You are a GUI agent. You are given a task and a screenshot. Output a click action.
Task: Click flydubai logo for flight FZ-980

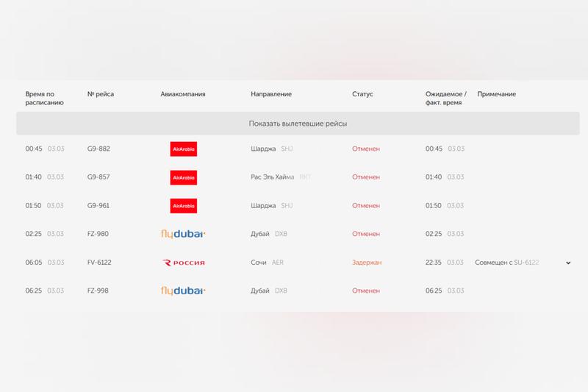coord(183,234)
